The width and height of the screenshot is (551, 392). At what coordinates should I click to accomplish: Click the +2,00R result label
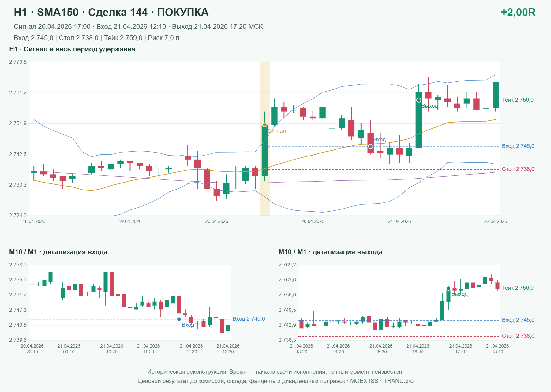tap(518, 12)
